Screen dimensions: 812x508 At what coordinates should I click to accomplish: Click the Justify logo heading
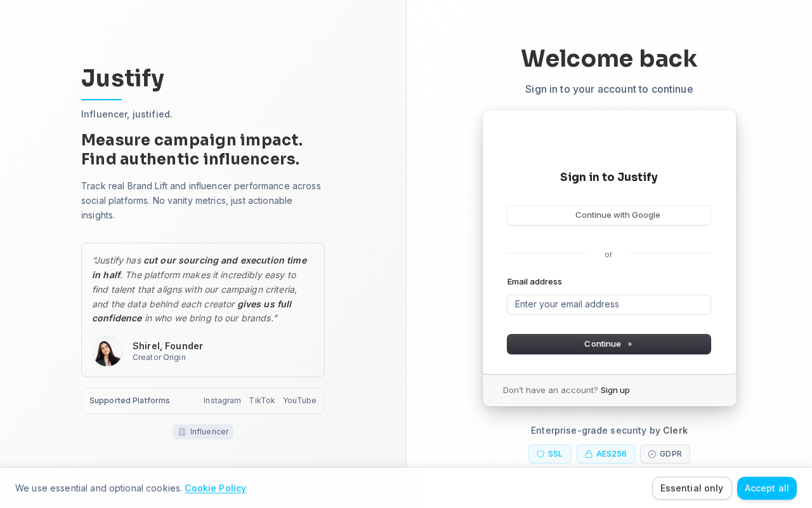[123, 78]
